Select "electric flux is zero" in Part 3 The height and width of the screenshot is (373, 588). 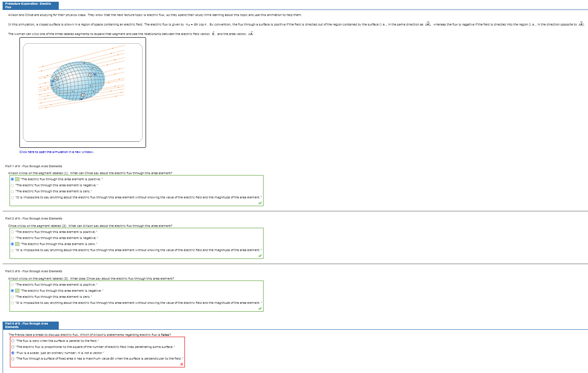pos(11,297)
